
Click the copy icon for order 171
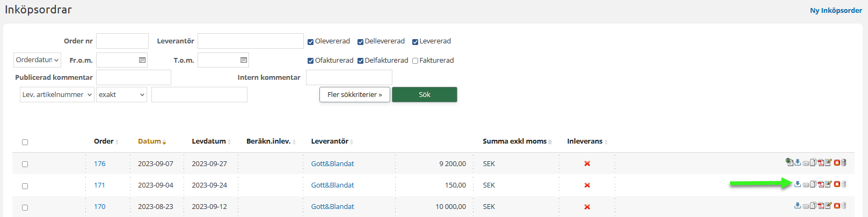click(x=813, y=184)
